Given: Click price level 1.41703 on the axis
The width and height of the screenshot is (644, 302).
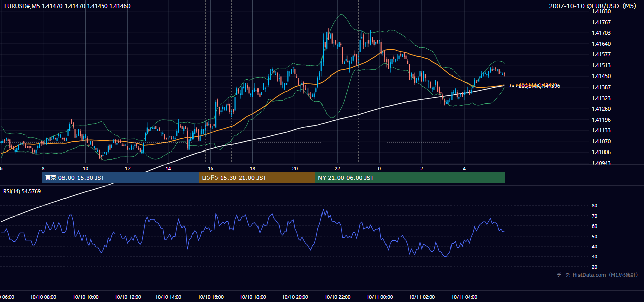Looking at the screenshot, I should click(x=601, y=33).
